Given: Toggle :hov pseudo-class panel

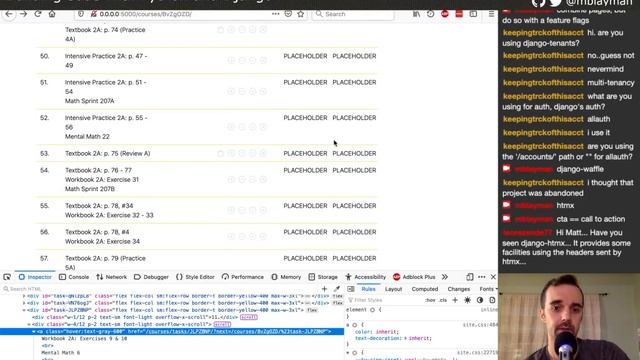Looking at the screenshot, I should coord(430,300).
